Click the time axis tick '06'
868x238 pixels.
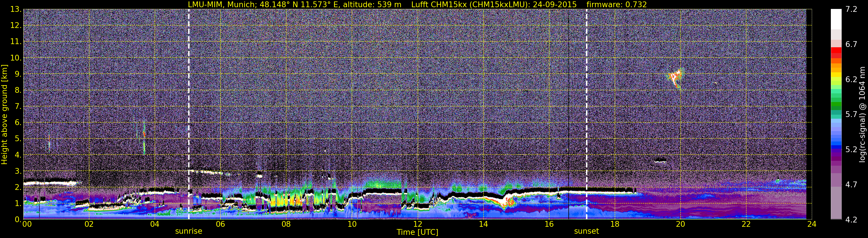(x=220, y=224)
